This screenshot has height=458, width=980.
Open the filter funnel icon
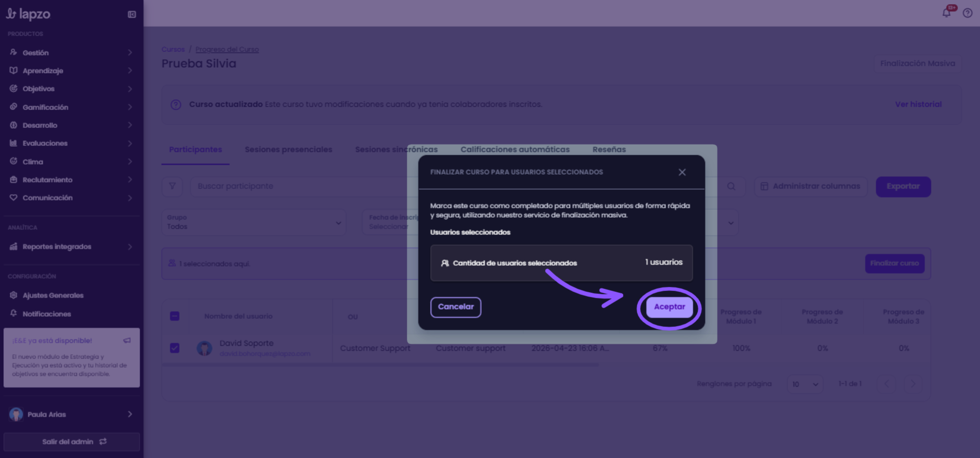click(172, 186)
